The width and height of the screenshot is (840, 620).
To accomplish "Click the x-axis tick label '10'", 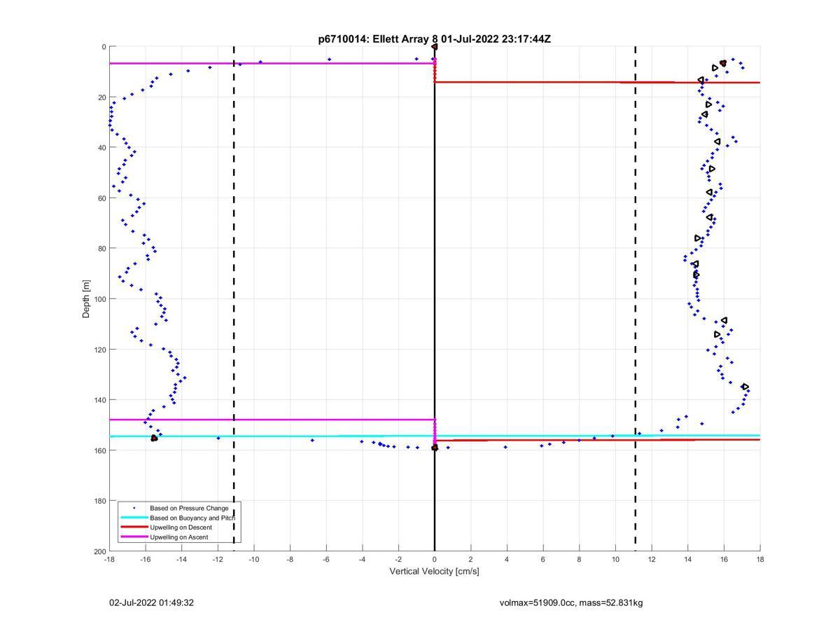I will 615,559.
